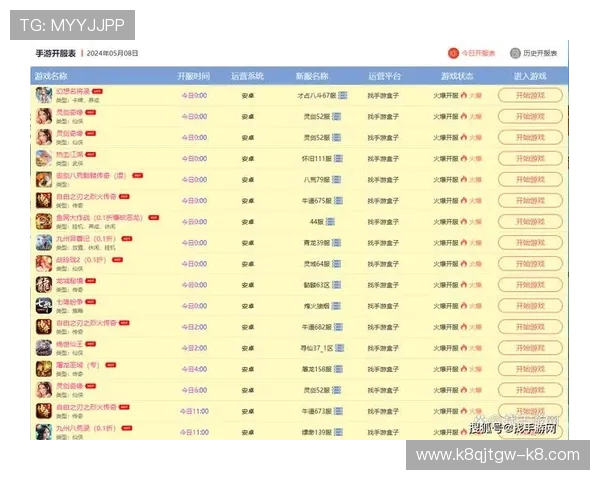Image resolution: width=600 pixels, height=480 pixels.
Task: Click the 手游开服表 page title
Action: pyautogui.click(x=55, y=53)
